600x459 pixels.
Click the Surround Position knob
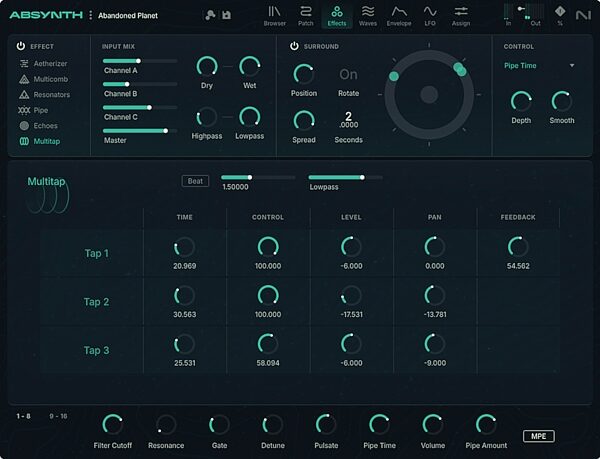point(304,74)
